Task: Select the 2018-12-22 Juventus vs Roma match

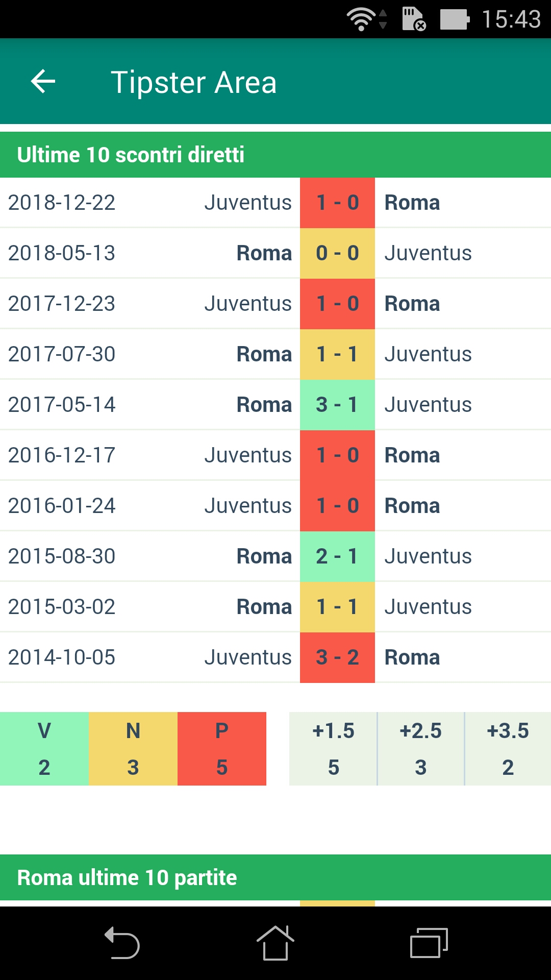Action: 275,203
